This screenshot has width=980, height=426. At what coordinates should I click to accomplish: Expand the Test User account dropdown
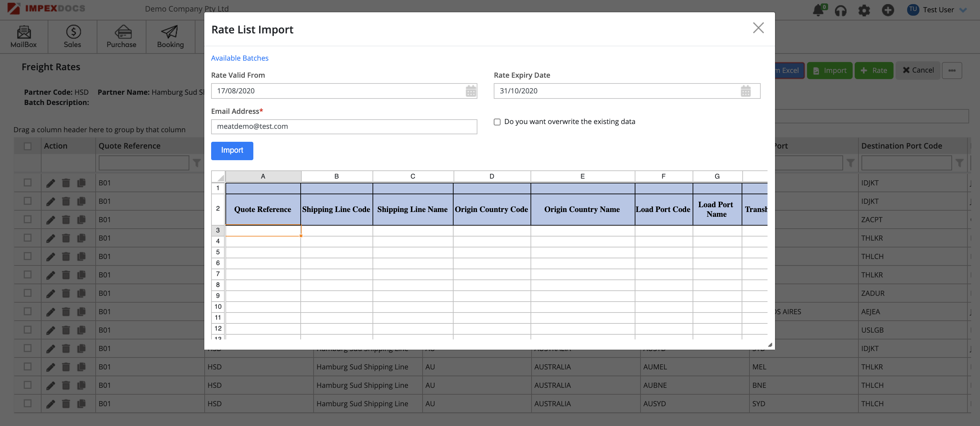(963, 10)
